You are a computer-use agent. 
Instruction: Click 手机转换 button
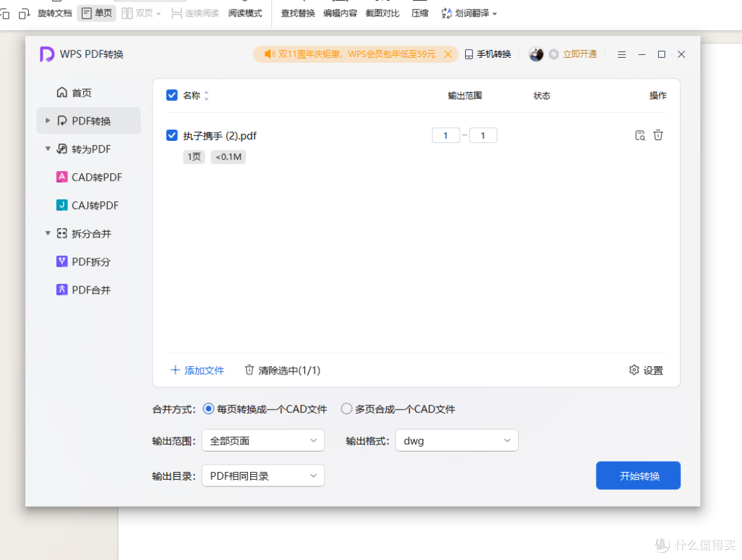(x=488, y=54)
